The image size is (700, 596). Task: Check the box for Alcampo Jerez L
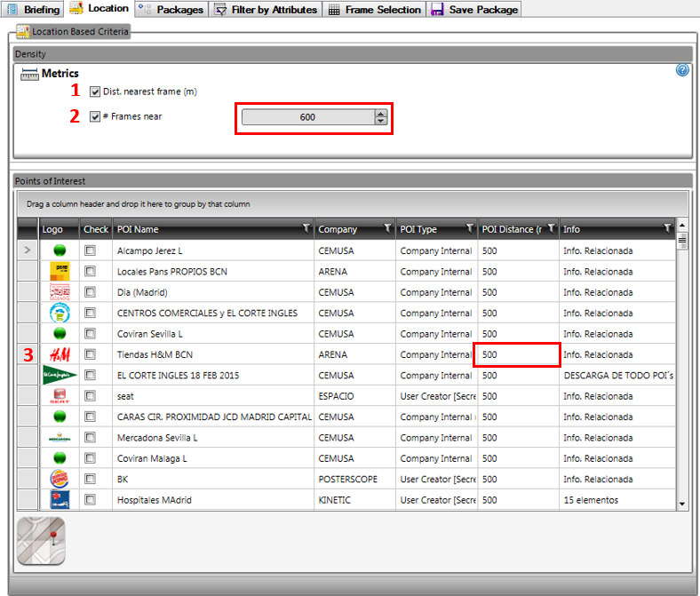tap(90, 250)
